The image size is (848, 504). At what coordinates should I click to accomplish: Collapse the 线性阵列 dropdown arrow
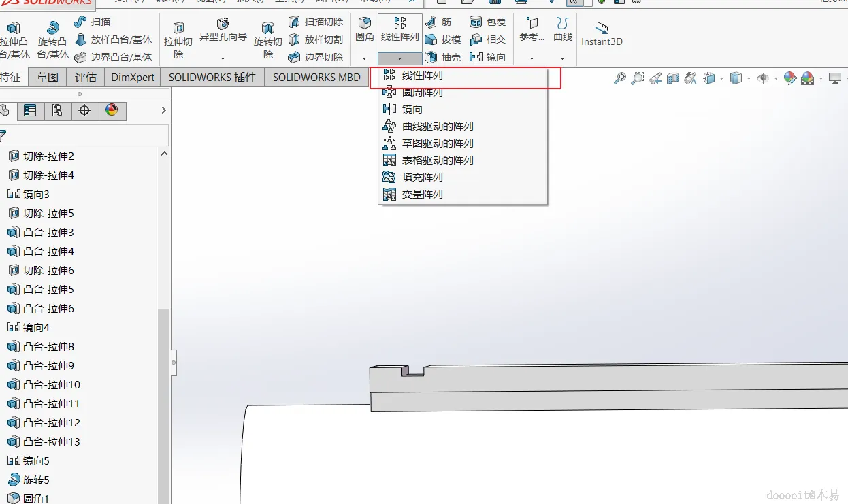click(399, 58)
